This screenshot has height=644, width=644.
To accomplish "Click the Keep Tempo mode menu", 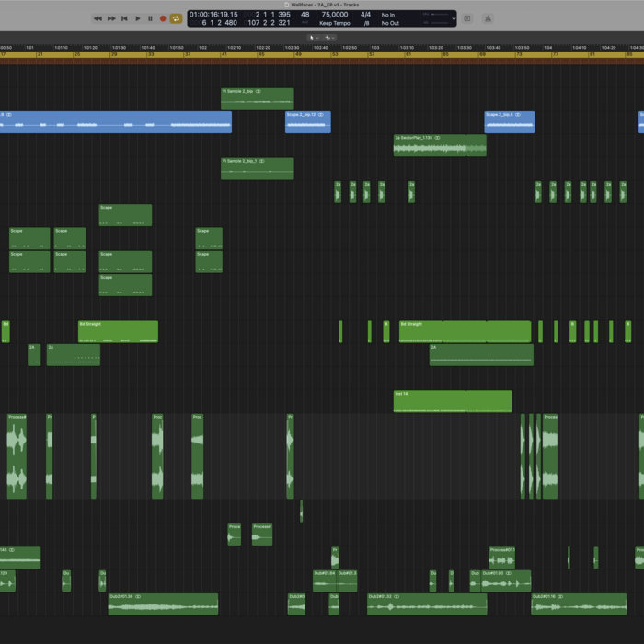I will pyautogui.click(x=334, y=23).
